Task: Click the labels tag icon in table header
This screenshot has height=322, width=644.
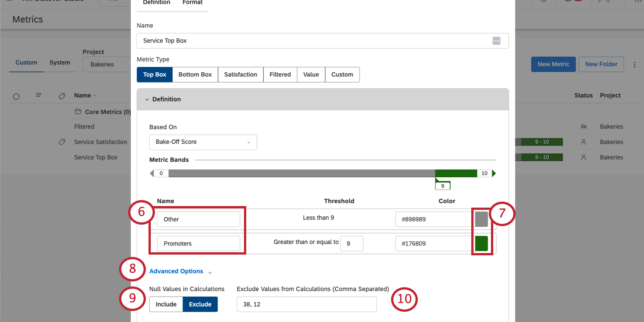Action: [x=62, y=96]
